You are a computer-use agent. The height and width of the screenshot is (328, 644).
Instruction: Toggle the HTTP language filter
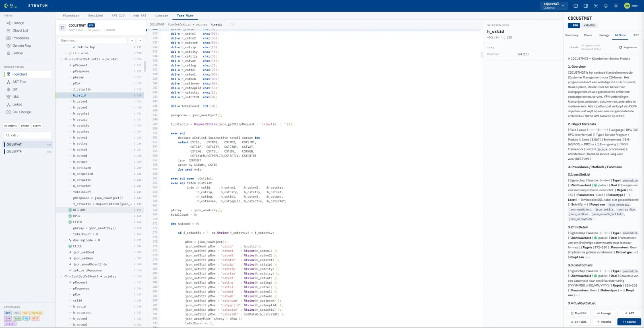[x=35, y=318]
